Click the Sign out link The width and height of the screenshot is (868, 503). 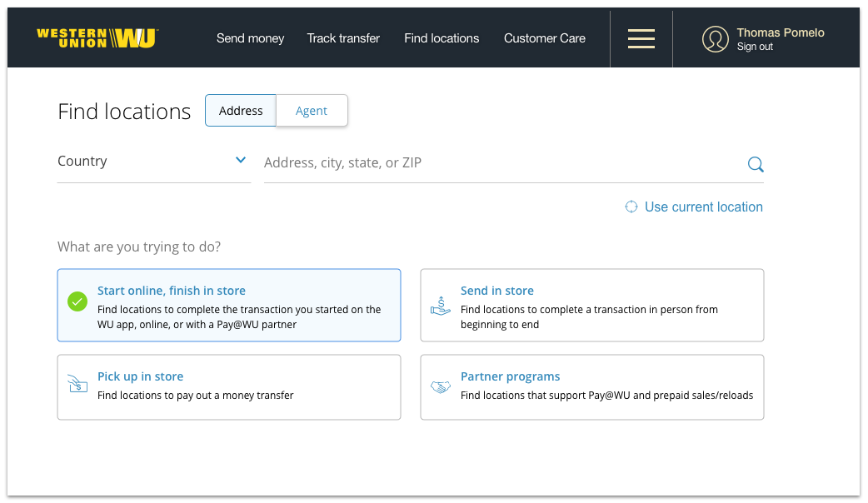tap(755, 47)
